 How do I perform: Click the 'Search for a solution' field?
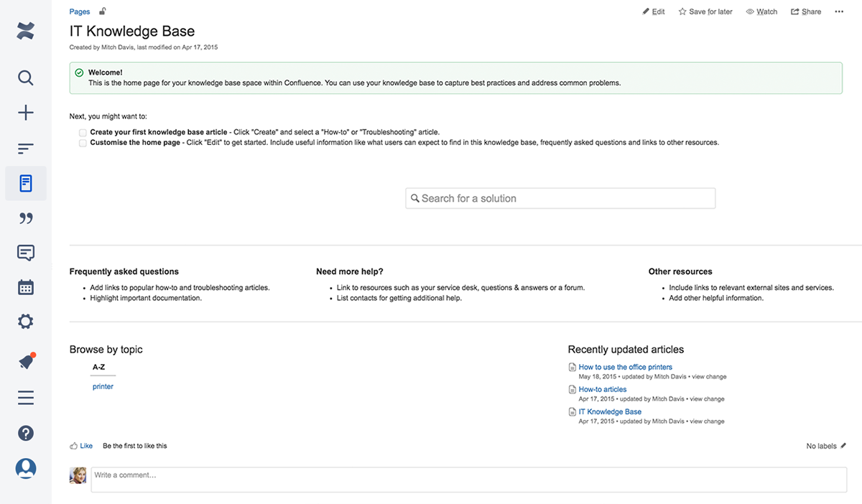pos(560,198)
